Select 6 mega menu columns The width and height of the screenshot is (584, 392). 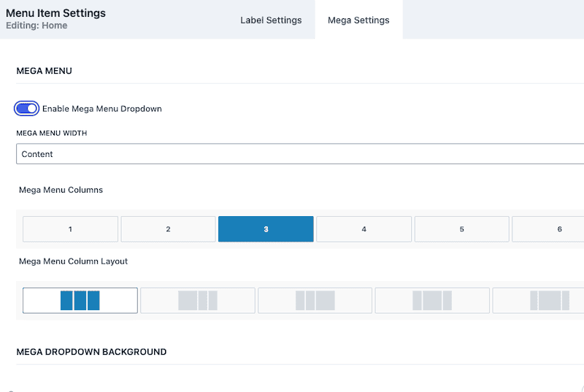pyautogui.click(x=548, y=229)
